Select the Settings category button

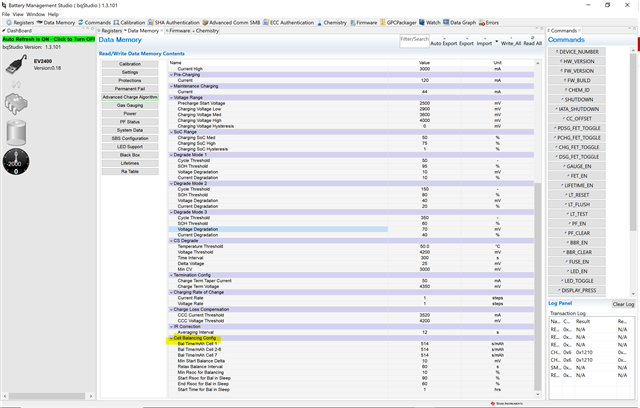[130, 72]
